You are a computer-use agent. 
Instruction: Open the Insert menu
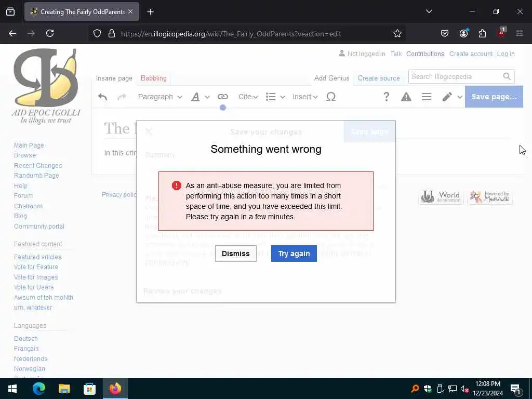[305, 97]
